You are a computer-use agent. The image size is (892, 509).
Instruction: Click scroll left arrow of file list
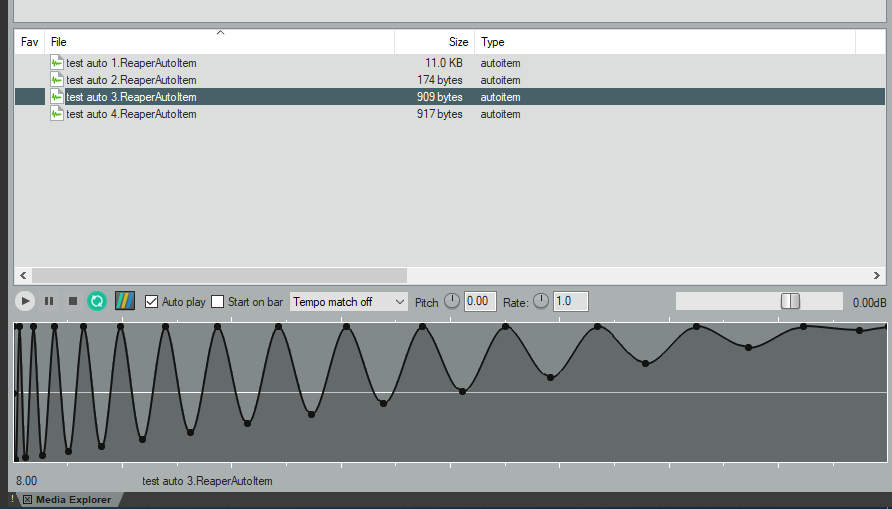[23, 275]
